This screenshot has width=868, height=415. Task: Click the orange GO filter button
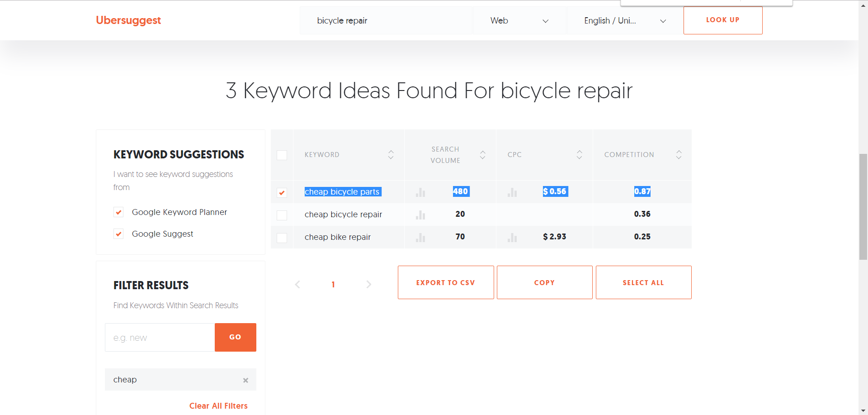(236, 337)
